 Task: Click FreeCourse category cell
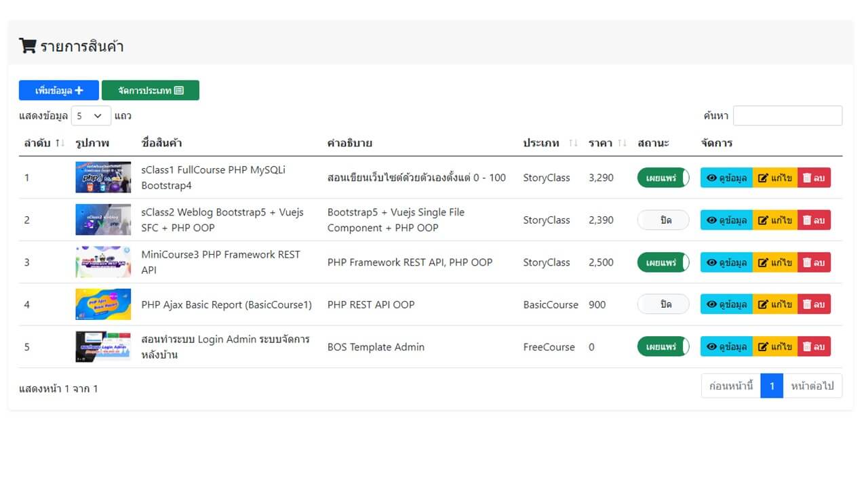coord(549,346)
